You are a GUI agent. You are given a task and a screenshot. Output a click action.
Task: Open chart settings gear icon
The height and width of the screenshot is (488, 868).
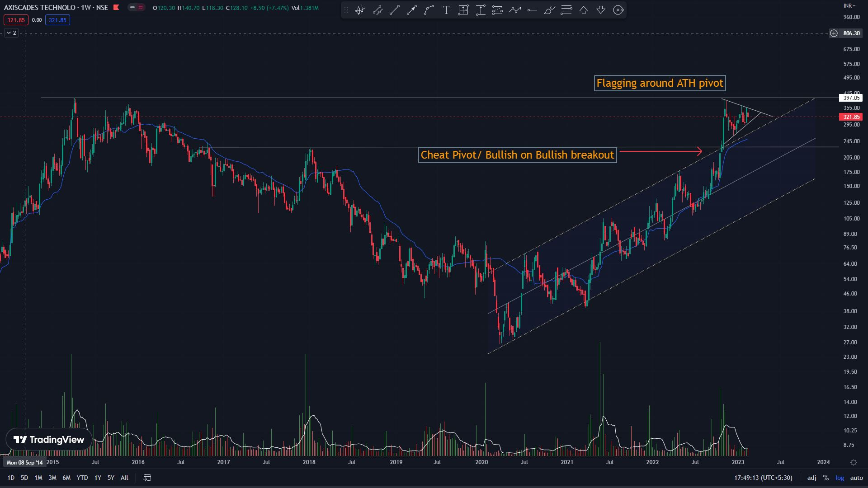[x=854, y=462]
